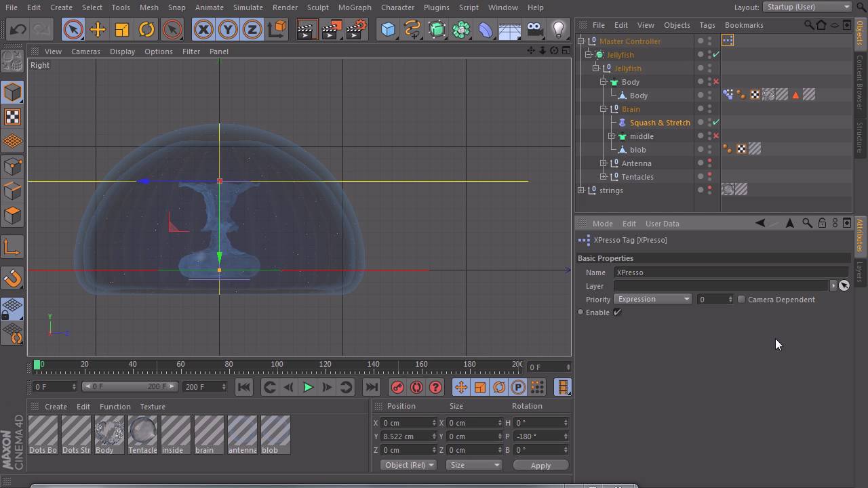Select the Axis L-shaped tool icon
Image resolution: width=868 pixels, height=488 pixels.
click(x=13, y=247)
